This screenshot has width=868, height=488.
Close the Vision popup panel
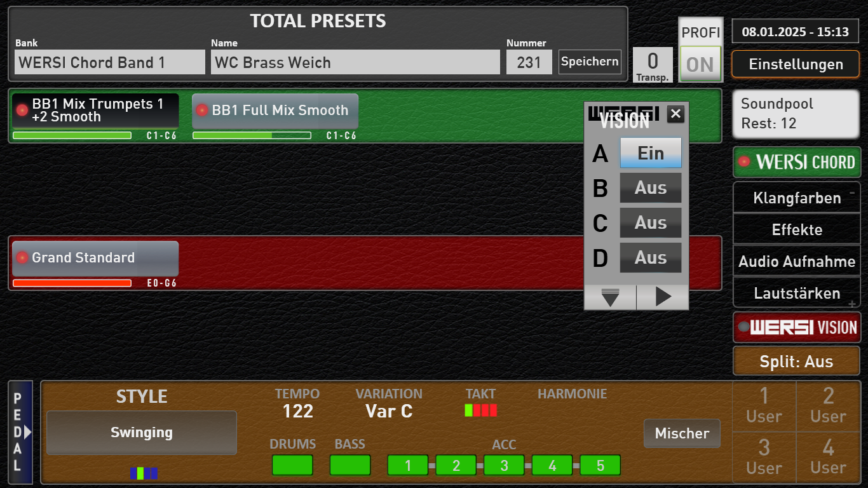point(675,114)
